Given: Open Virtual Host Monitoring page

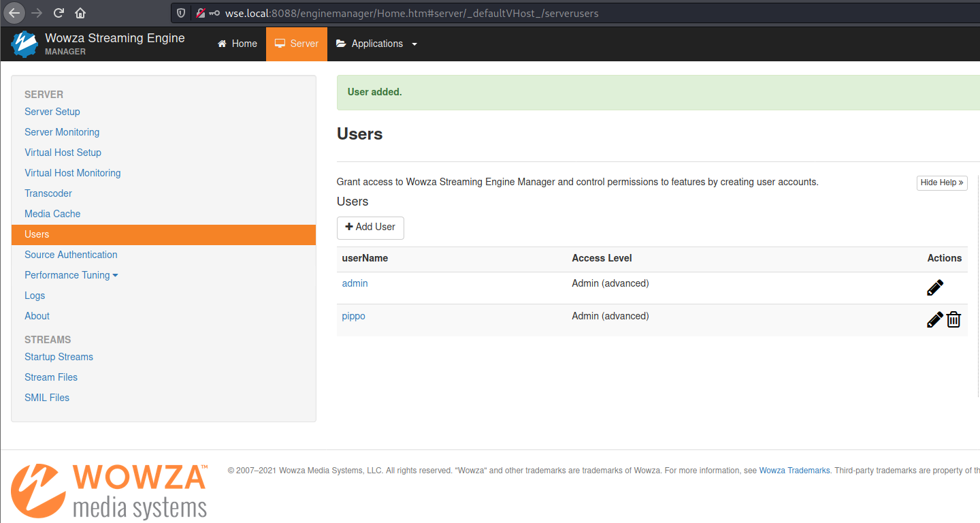Looking at the screenshot, I should (73, 173).
